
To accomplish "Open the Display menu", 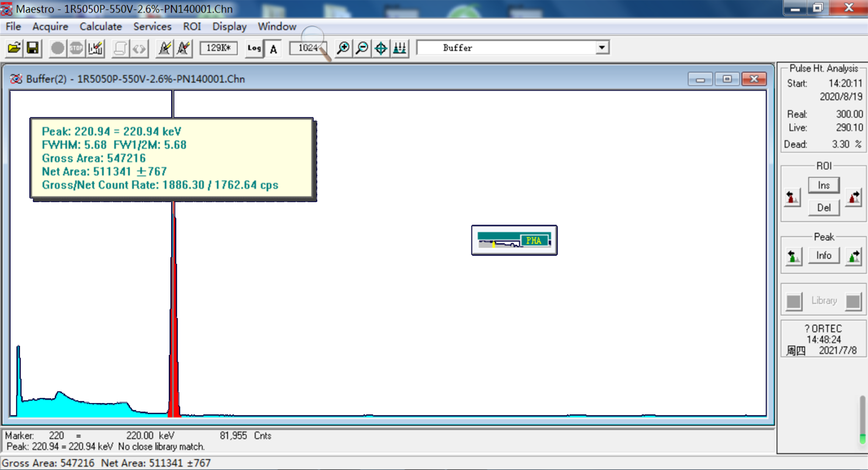I will [x=229, y=26].
